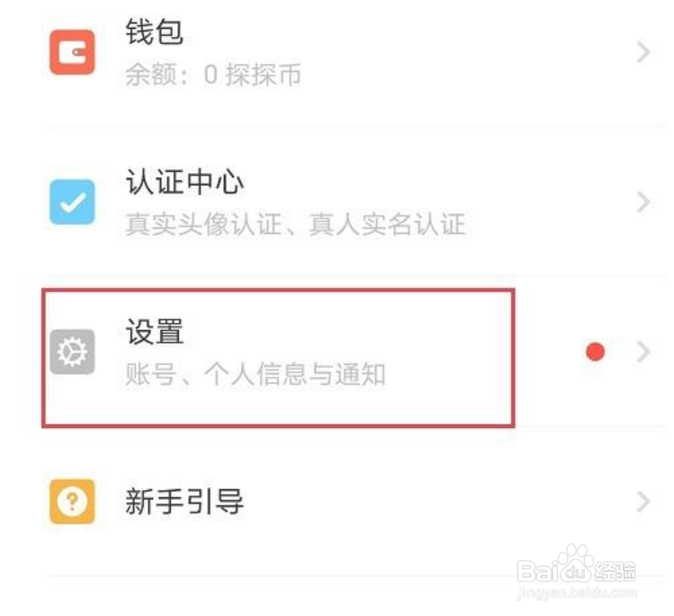Tap the blue checkmark verification icon
Screen dimensions: 674x616
tap(72, 202)
